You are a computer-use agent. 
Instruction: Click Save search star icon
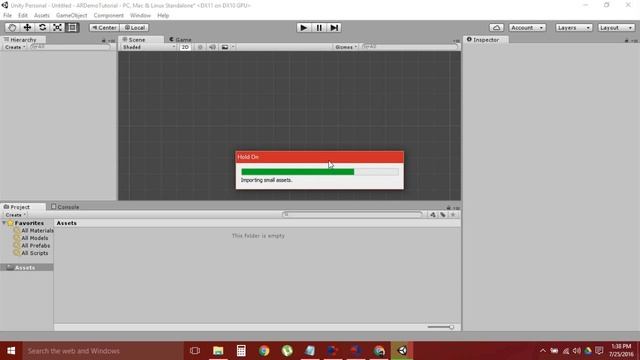tap(453, 215)
